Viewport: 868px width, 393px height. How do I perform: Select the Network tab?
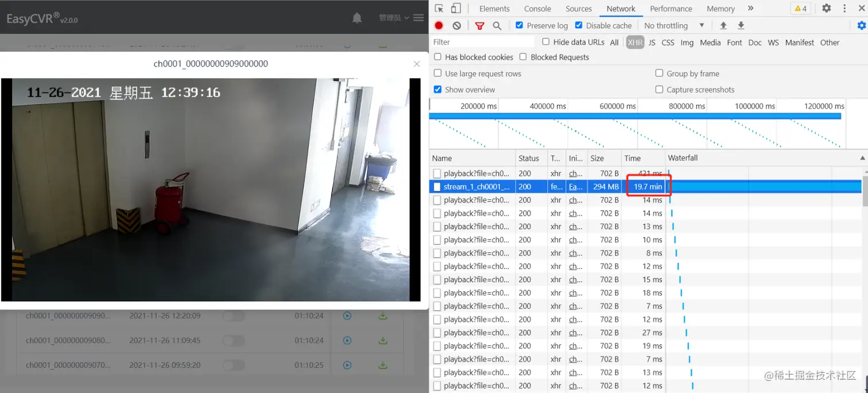pyautogui.click(x=621, y=9)
